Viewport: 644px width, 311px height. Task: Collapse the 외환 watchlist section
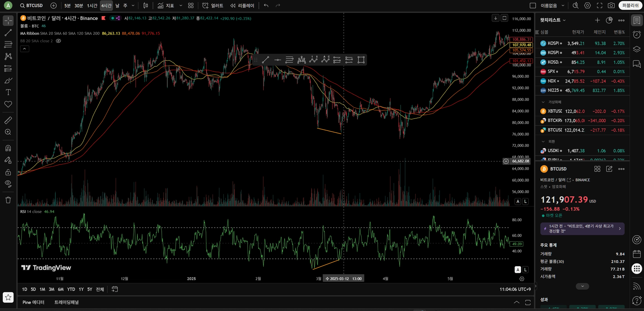(x=543, y=141)
